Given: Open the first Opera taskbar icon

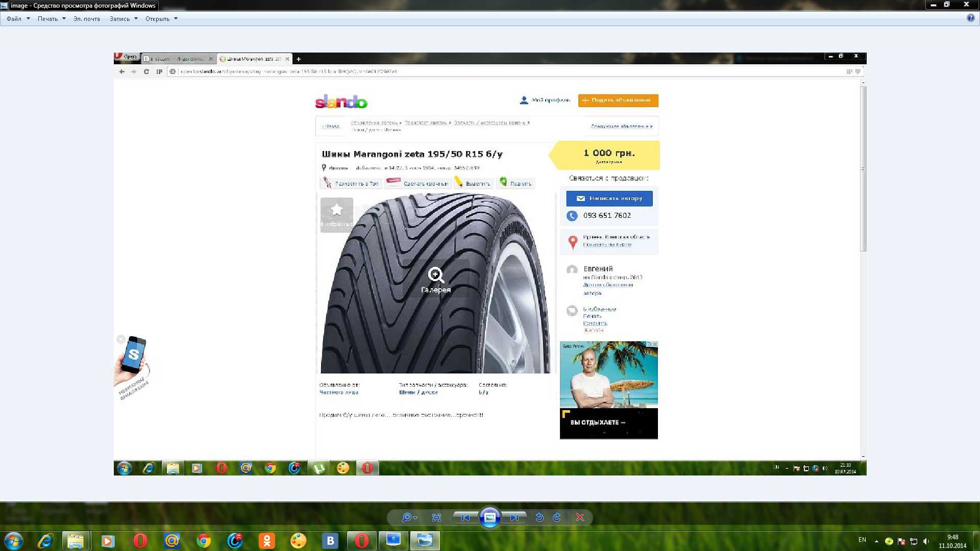Looking at the screenshot, I should coord(140,541).
